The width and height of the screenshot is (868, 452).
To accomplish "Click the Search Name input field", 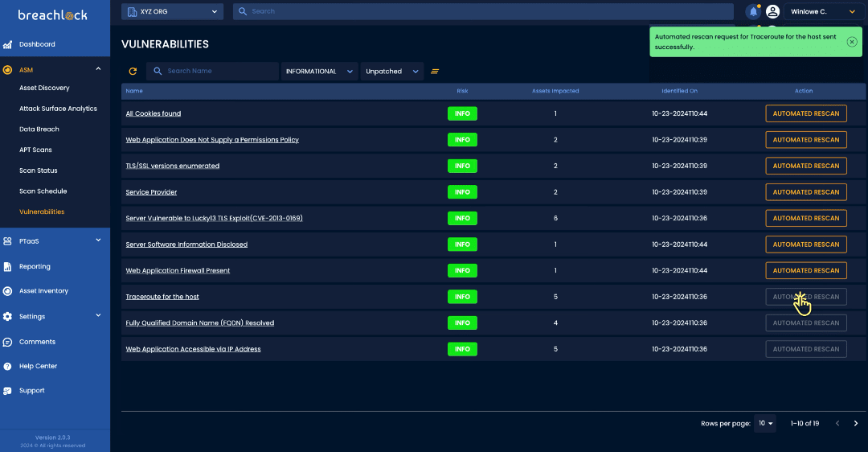I will (x=212, y=72).
